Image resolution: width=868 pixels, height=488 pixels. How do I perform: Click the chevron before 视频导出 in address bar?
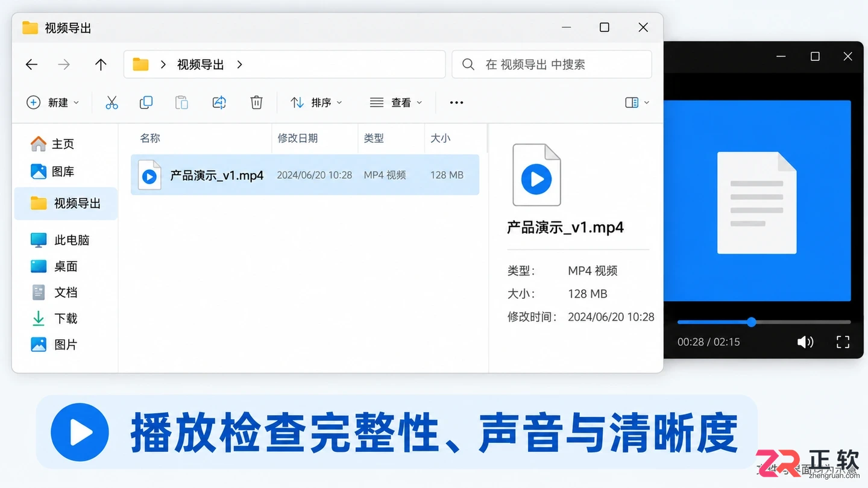[163, 64]
